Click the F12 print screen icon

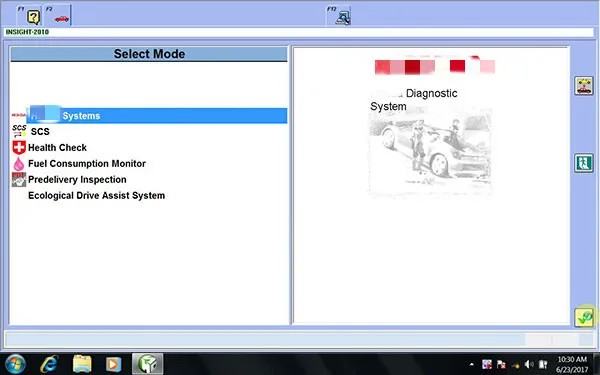(x=339, y=16)
